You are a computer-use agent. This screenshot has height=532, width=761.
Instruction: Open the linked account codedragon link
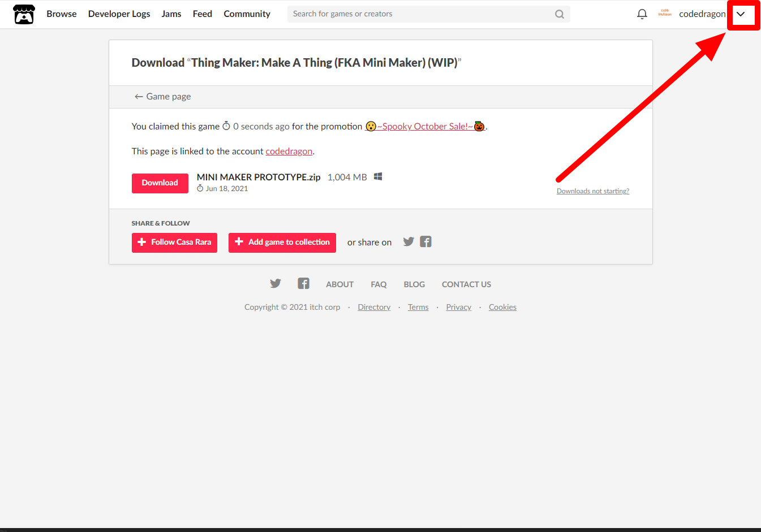click(x=289, y=152)
